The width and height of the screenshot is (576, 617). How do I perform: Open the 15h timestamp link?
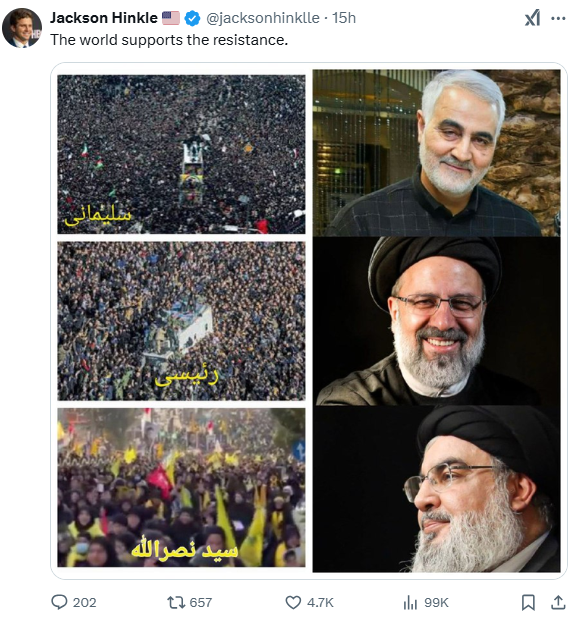pyautogui.click(x=344, y=18)
